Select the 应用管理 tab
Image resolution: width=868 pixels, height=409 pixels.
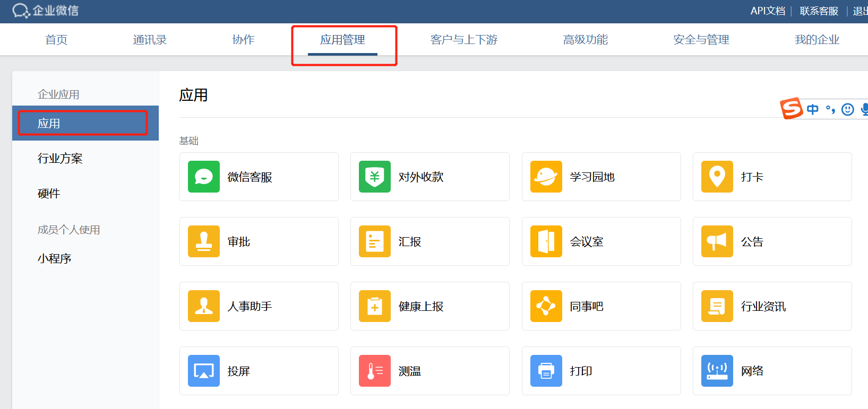pyautogui.click(x=342, y=40)
